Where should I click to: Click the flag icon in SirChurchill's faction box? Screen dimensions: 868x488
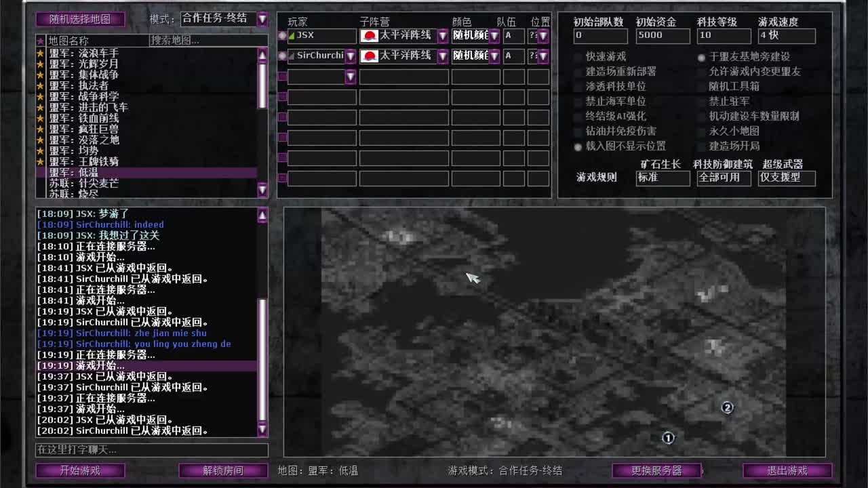[370, 55]
